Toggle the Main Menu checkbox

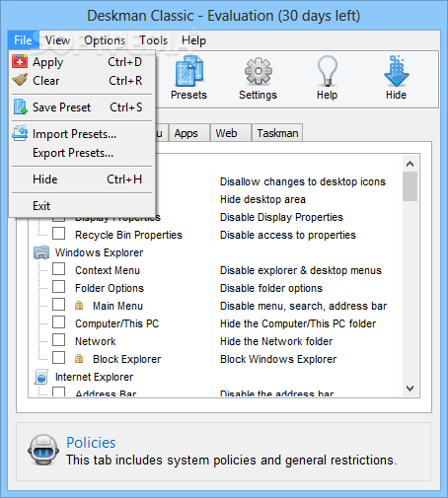coord(59,305)
